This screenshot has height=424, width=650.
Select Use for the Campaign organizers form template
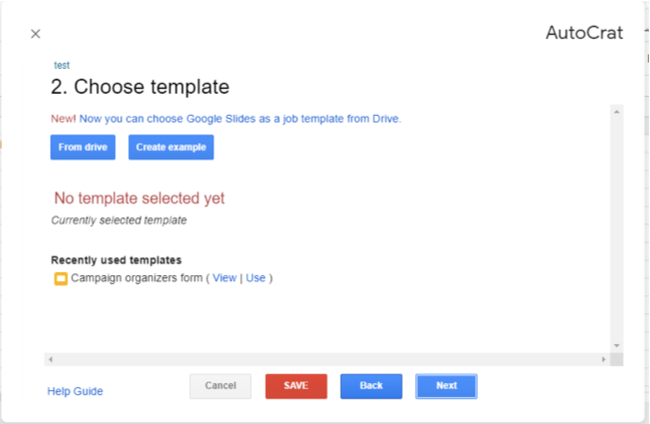255,278
